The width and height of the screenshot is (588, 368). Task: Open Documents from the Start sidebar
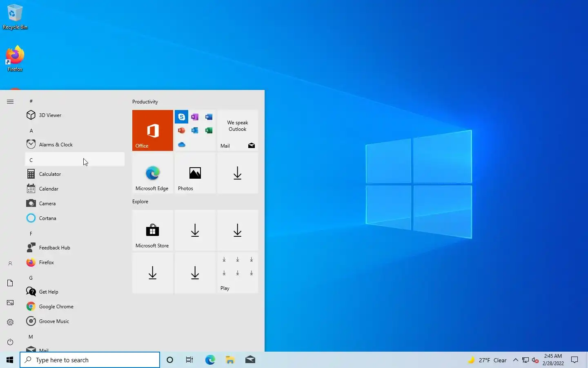pos(10,283)
